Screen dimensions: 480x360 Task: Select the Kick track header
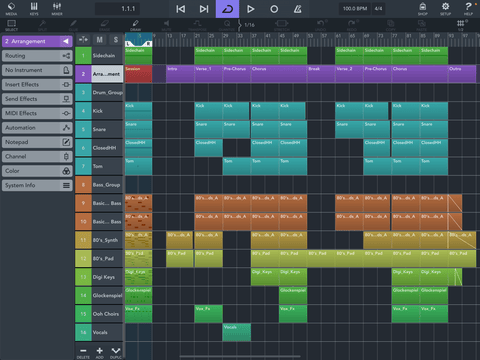pyautogui.click(x=99, y=111)
